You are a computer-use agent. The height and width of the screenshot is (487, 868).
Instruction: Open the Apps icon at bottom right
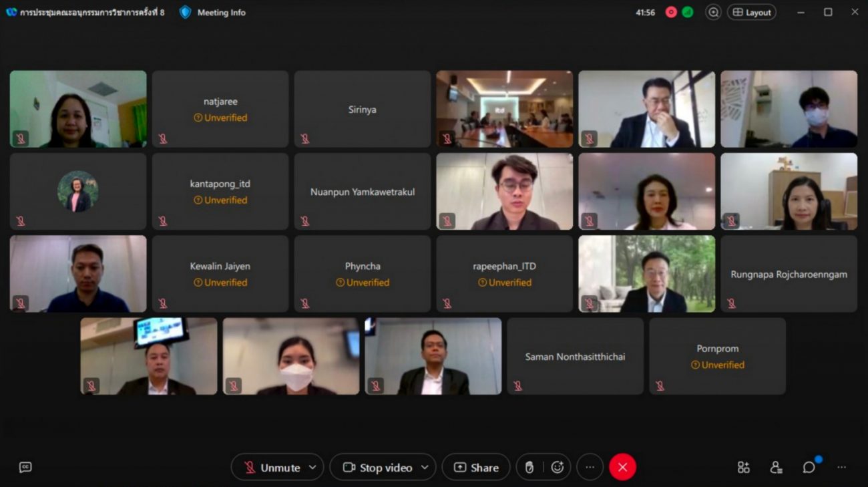click(743, 468)
